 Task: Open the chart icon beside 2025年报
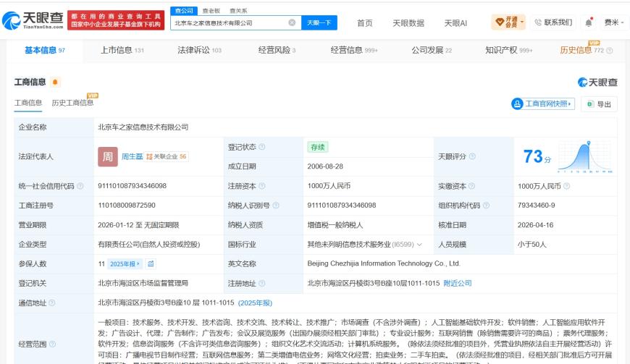click(151, 263)
